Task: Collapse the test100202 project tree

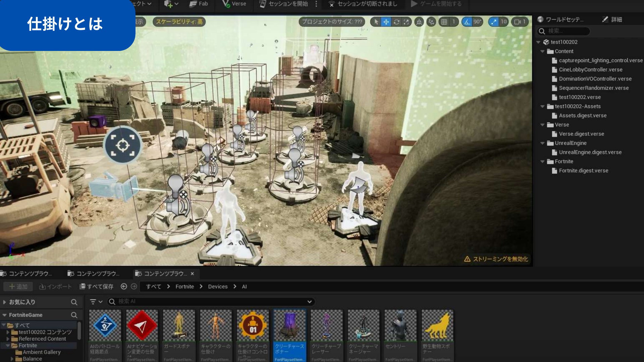Action: point(538,42)
